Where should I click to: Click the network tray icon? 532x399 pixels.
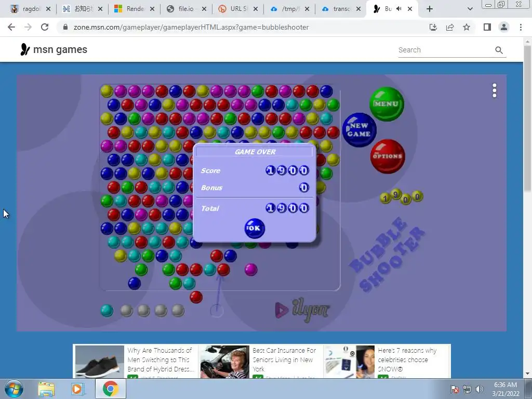(x=467, y=389)
